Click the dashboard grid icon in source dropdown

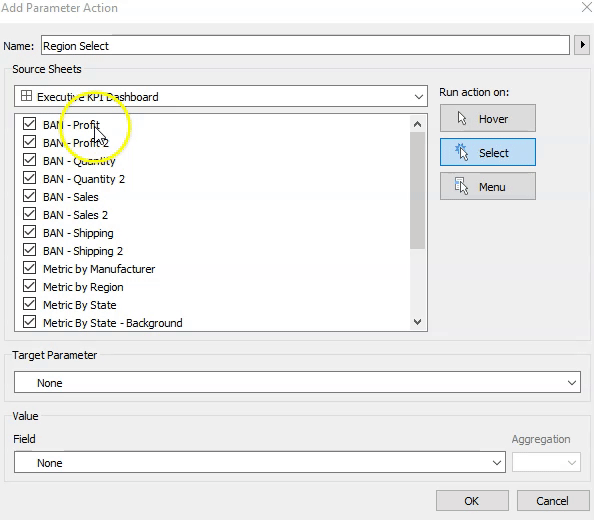26,96
